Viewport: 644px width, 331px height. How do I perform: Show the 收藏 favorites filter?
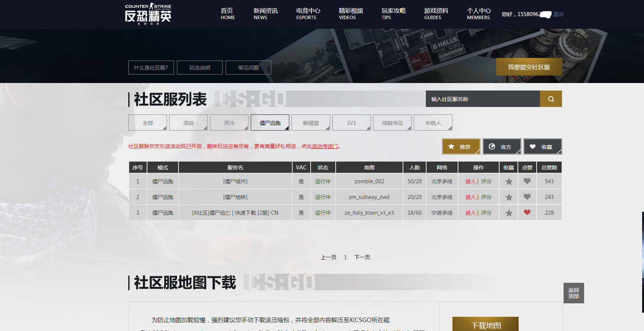pyautogui.click(x=543, y=147)
